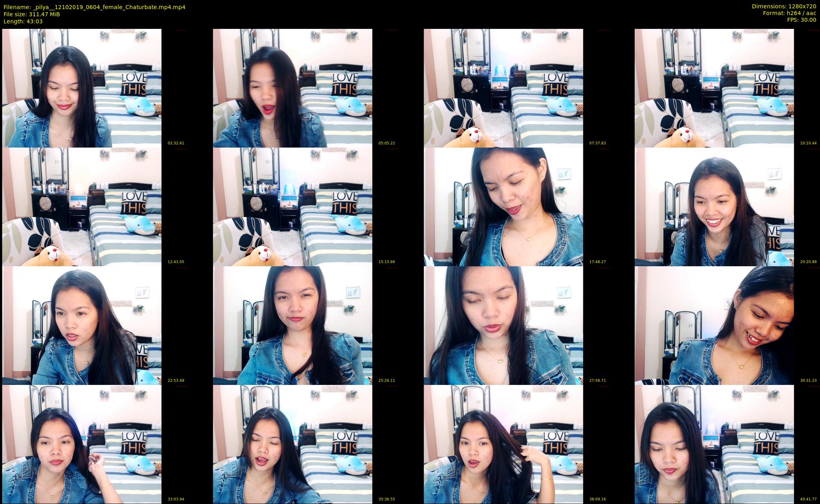This screenshot has width=820, height=504.
Task: Click the 'Dimensions: 1280x720' text
Action: pyautogui.click(x=784, y=6)
